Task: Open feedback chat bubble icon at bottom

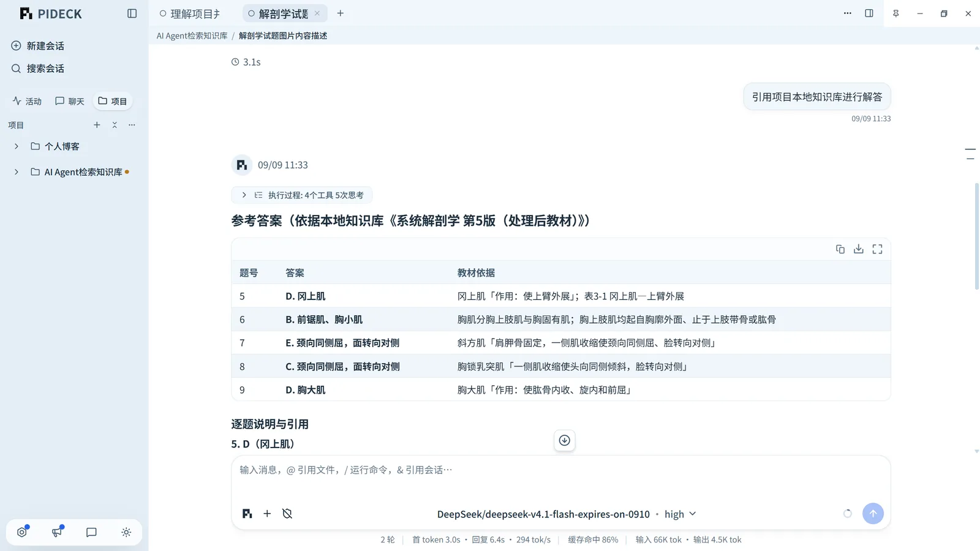Action: [91, 532]
